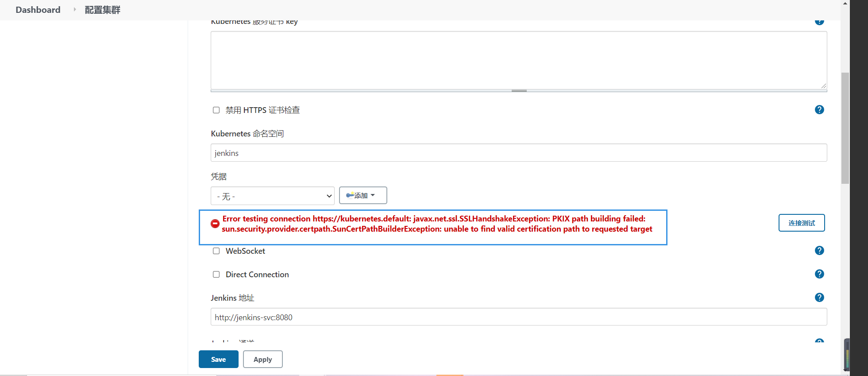Click the Kubernetes 命名空间 field

519,153
